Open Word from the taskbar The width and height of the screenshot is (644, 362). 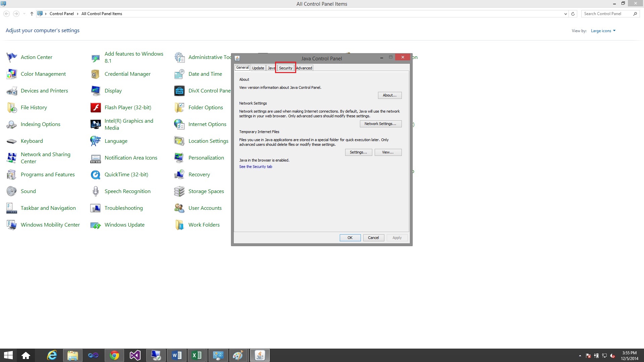pyautogui.click(x=177, y=356)
